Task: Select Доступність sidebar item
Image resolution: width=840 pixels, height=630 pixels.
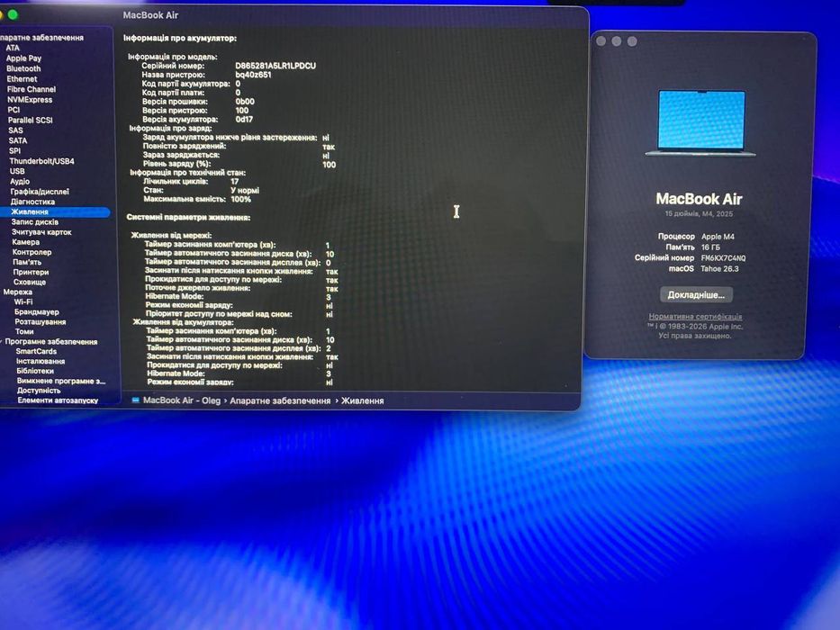Action: point(39,391)
